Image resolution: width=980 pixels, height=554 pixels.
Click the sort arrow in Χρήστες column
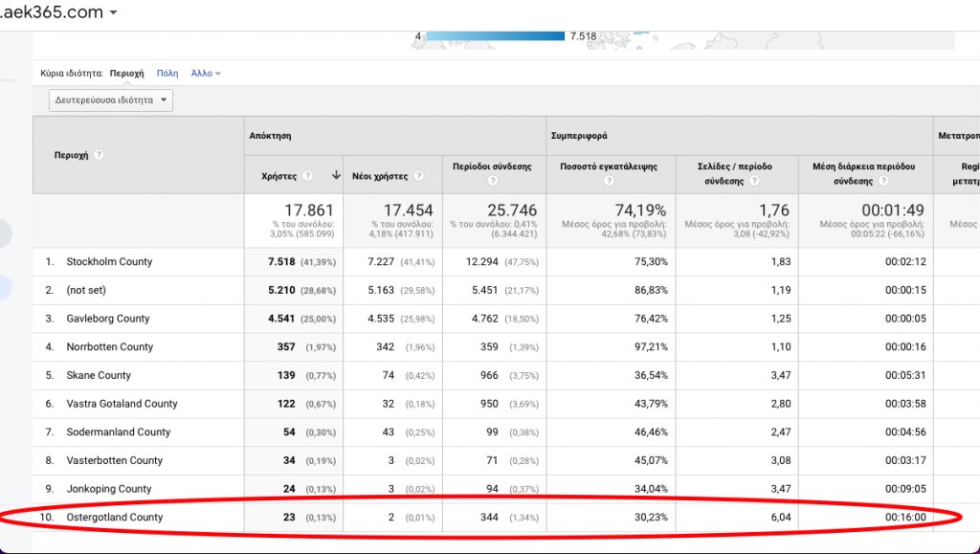[x=336, y=176]
